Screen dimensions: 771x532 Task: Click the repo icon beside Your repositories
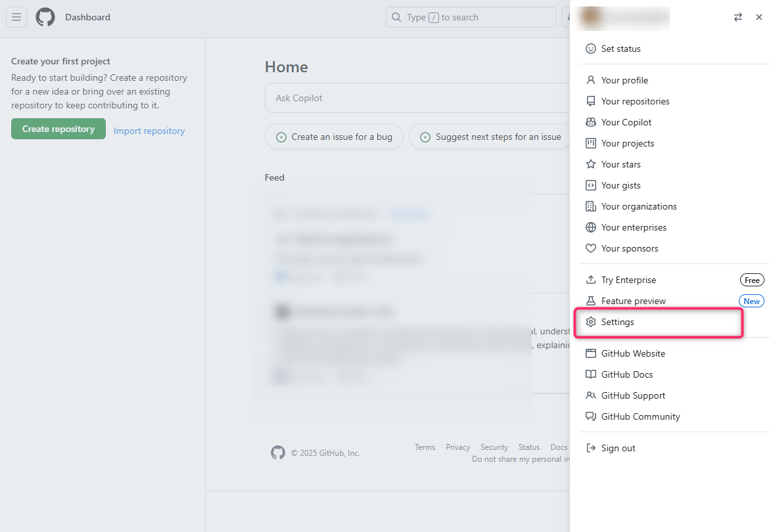(x=590, y=101)
